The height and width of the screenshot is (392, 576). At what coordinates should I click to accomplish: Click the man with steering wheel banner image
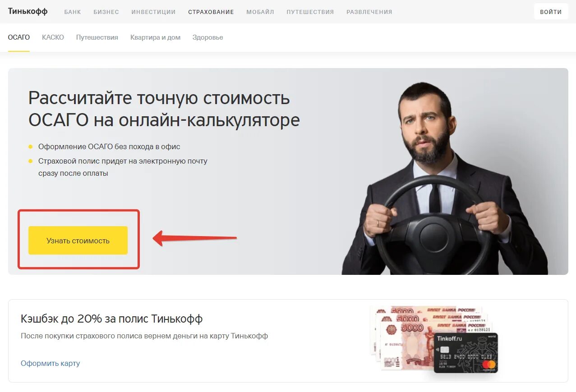pyautogui.click(x=444, y=178)
